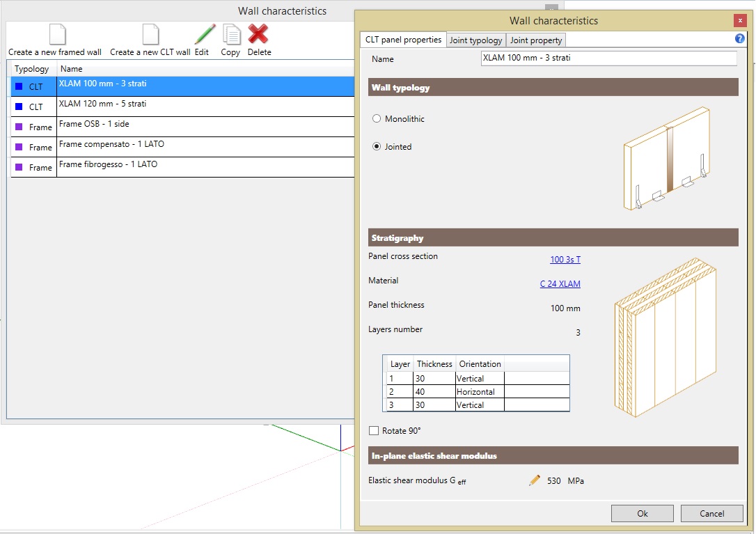Click the Typology cell CLT of XLAM 120 row

[33, 107]
